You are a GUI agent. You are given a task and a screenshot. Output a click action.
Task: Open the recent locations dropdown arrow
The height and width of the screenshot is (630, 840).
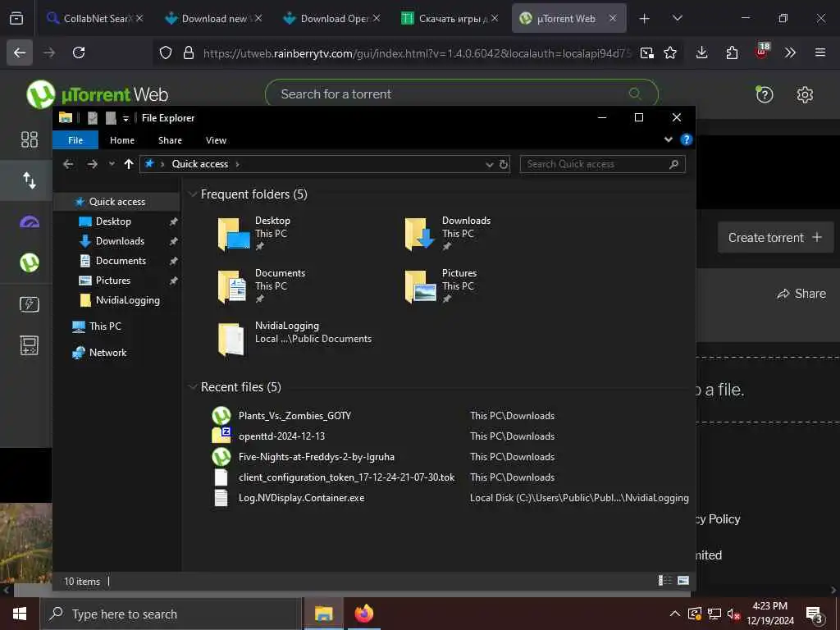[112, 164]
